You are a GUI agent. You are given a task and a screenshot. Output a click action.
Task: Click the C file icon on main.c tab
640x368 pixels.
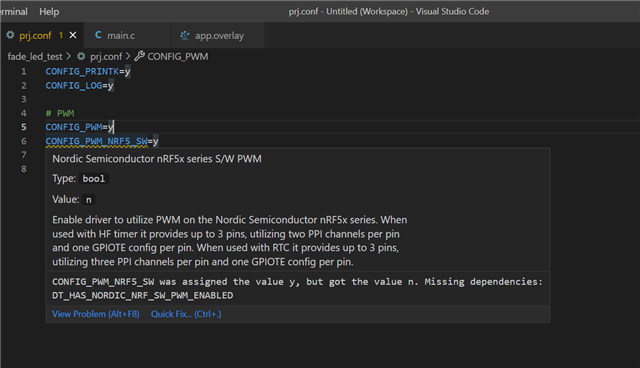98,35
